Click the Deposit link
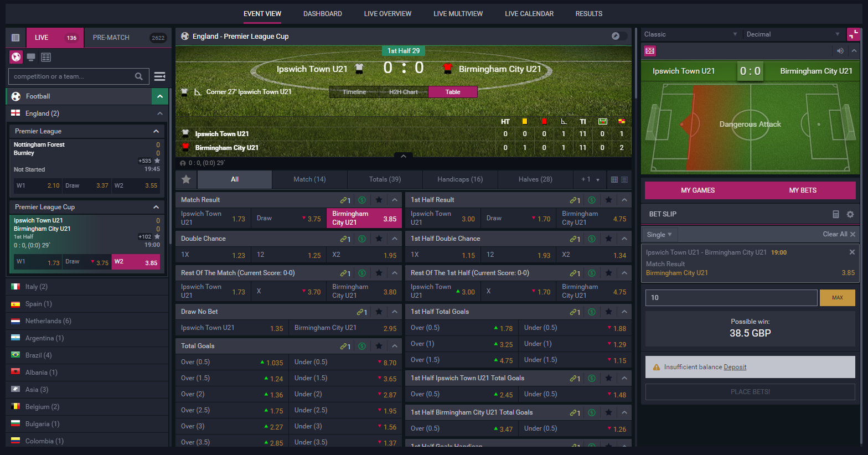 point(735,367)
